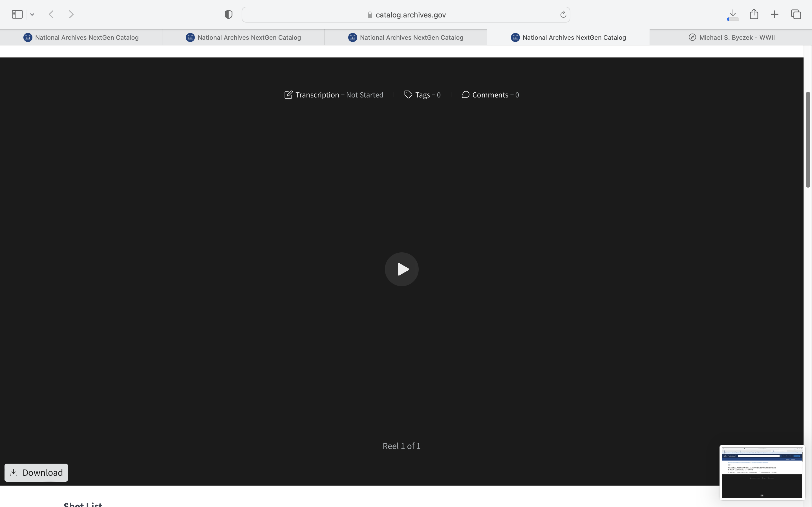Open the Share menu
This screenshot has height=507, width=812.
(x=754, y=14)
